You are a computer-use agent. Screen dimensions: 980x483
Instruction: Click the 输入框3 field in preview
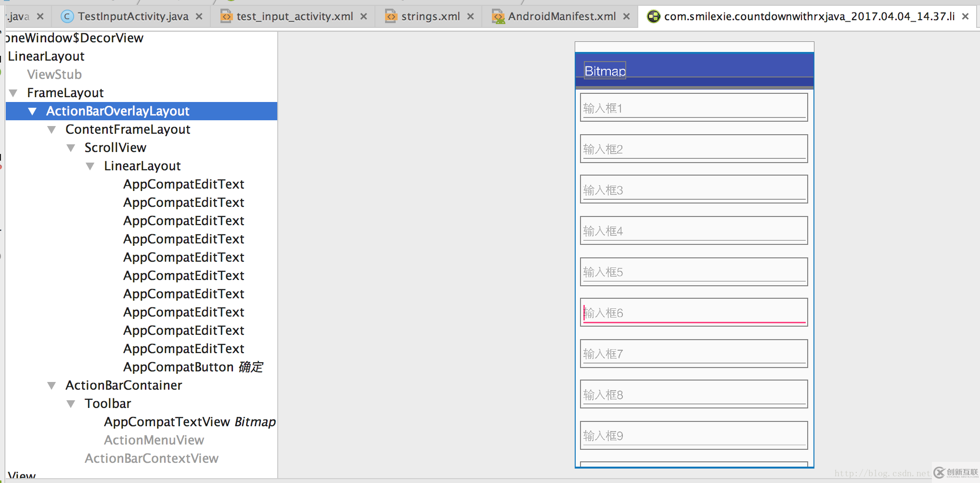694,189
